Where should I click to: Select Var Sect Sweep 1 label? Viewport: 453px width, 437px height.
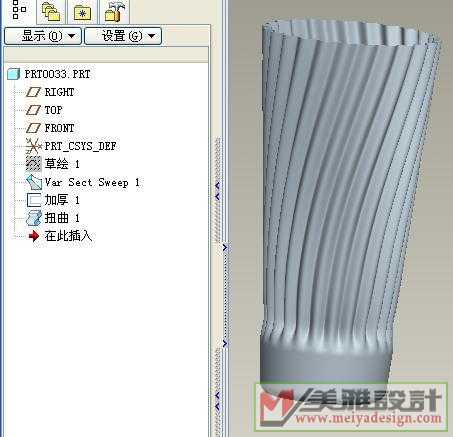[92, 182]
